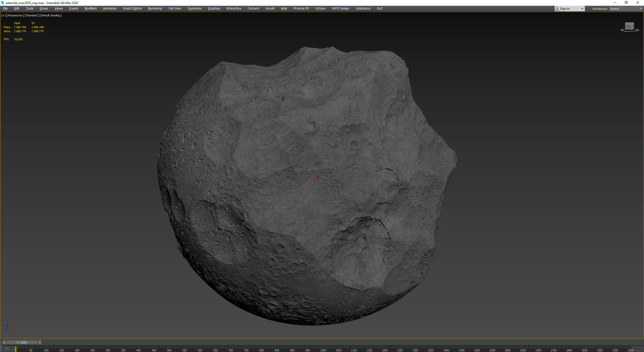Open the File menu
Image resolution: width=644 pixels, height=352 pixels.
point(5,9)
